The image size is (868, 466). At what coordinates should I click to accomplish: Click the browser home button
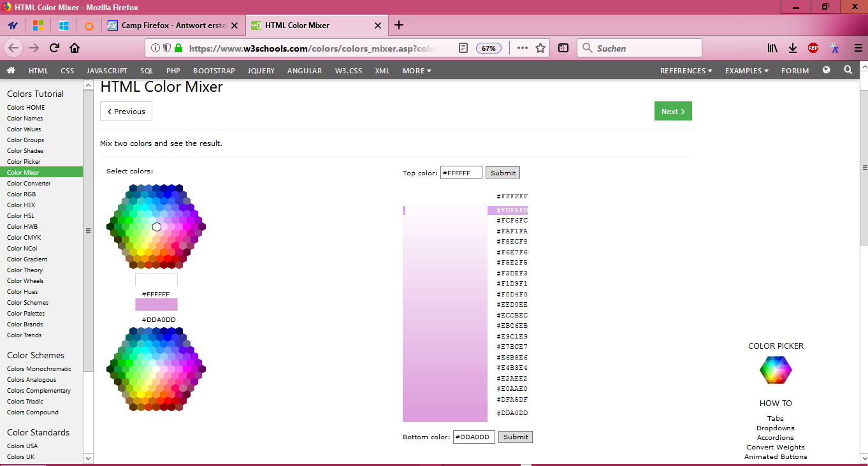(75, 48)
